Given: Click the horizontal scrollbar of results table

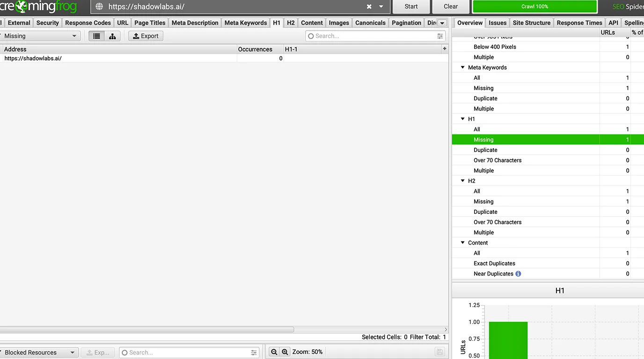Looking at the screenshot, I should point(147,329).
